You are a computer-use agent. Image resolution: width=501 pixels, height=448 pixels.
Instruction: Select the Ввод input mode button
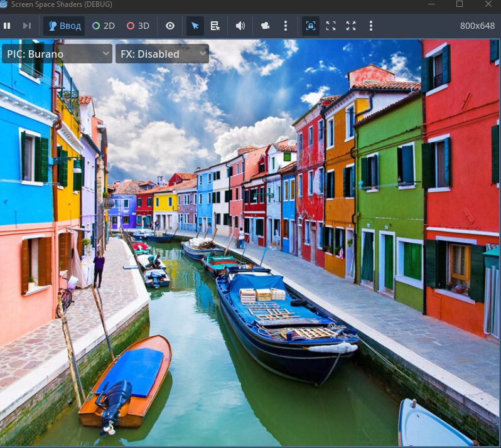coord(64,26)
